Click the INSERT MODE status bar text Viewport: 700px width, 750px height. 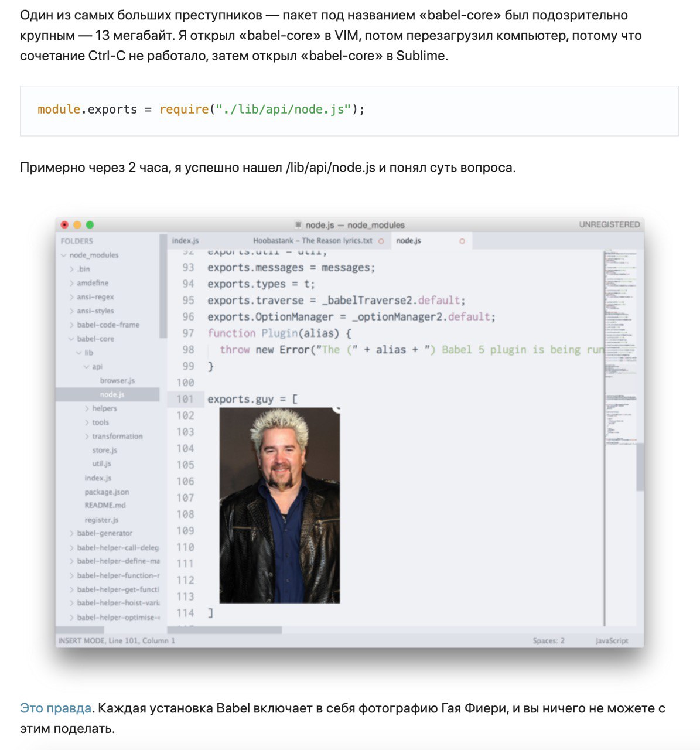point(117,641)
